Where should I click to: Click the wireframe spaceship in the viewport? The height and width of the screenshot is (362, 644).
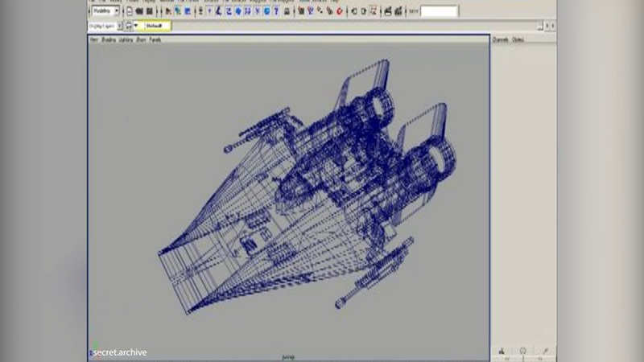(x=308, y=189)
